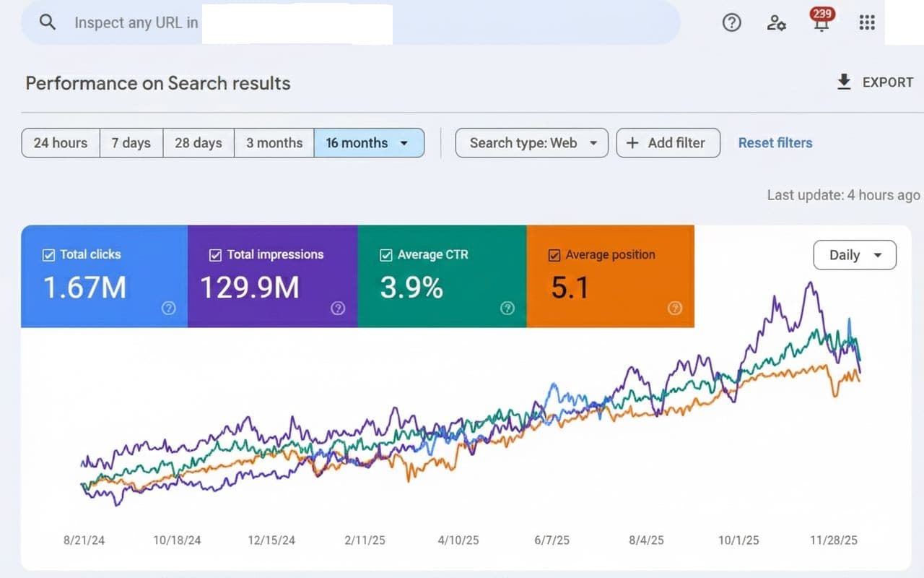Screen dimensions: 924x578
Task: Click the 3.9% average CTR value
Action: (x=411, y=288)
